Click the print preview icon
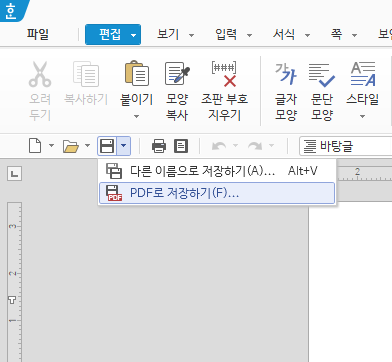392x362 pixels. click(x=181, y=146)
